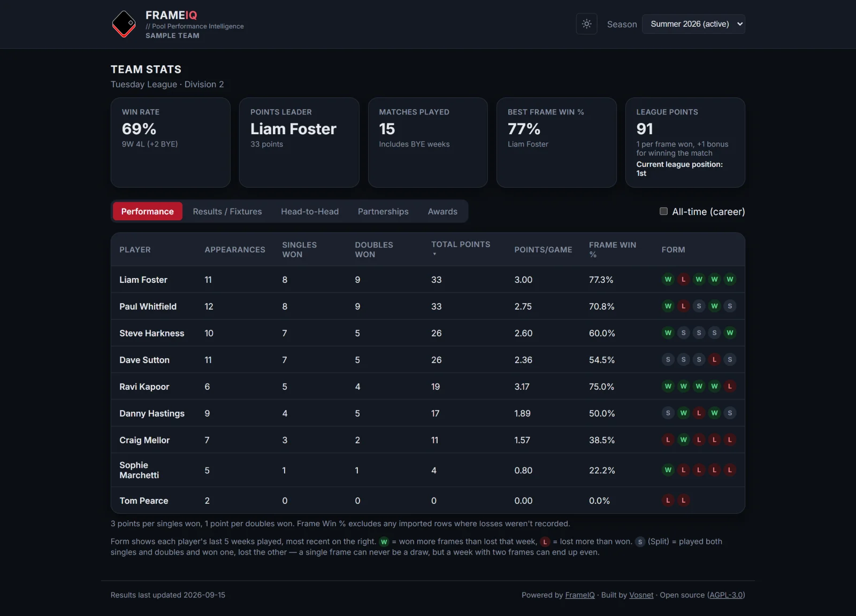Sort by Frame Win % column header
Image resolution: width=856 pixels, height=616 pixels.
click(613, 250)
